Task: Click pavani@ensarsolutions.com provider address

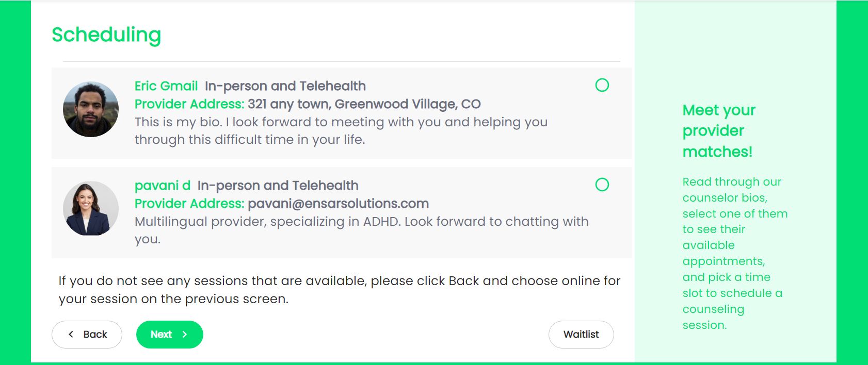Action: pyautogui.click(x=339, y=204)
